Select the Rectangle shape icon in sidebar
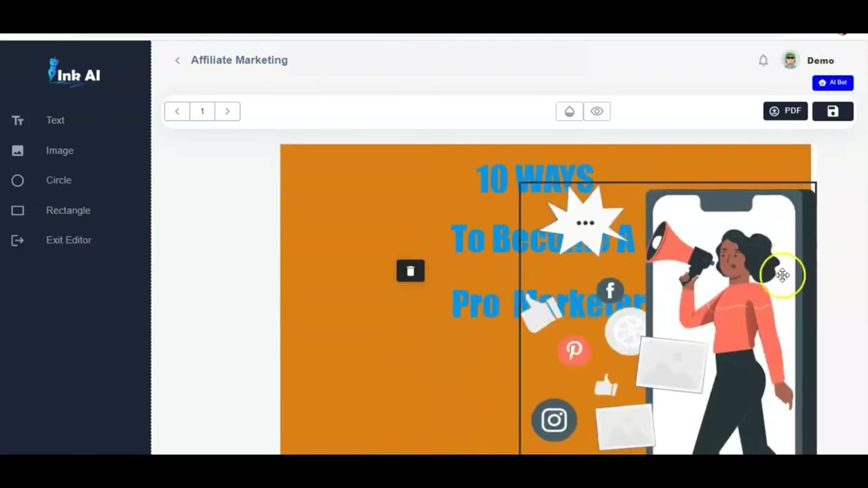Screen dimensions: 868x488 18,210
